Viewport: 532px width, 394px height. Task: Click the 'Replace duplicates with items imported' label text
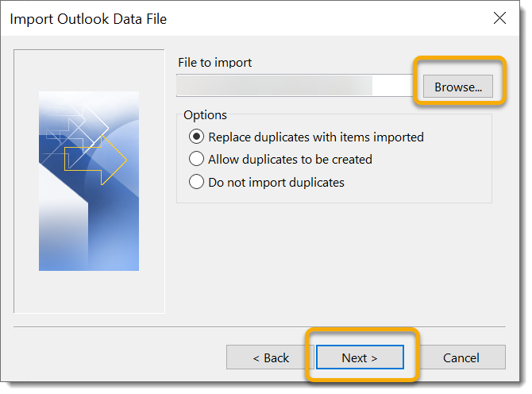315,137
